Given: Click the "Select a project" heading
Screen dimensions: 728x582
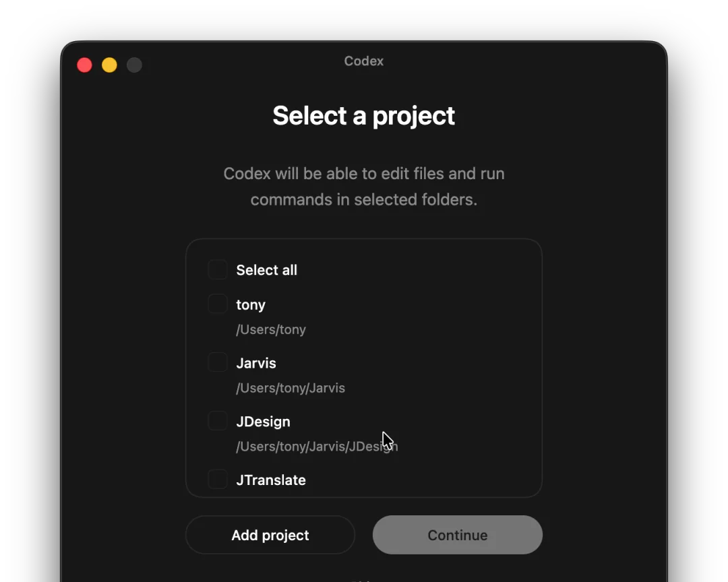Looking at the screenshot, I should click(x=363, y=116).
